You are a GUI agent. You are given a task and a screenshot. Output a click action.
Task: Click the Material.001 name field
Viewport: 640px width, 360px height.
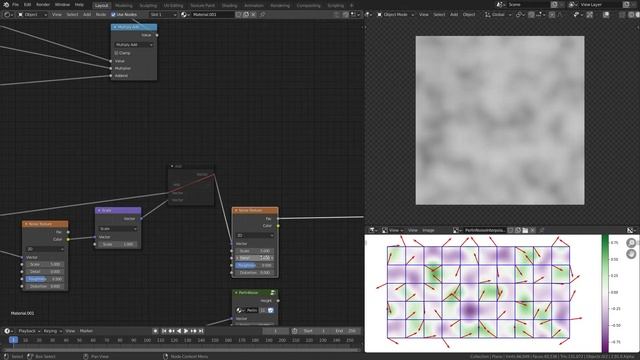tap(212, 15)
